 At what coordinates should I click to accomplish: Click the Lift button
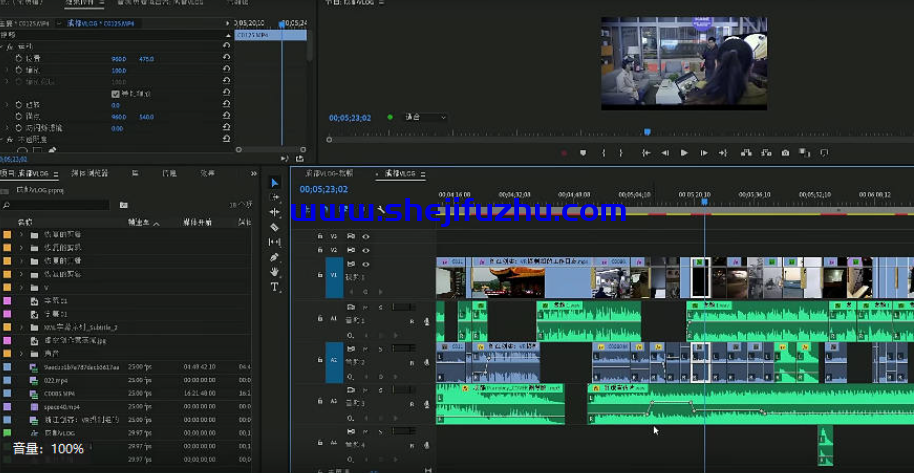746,153
